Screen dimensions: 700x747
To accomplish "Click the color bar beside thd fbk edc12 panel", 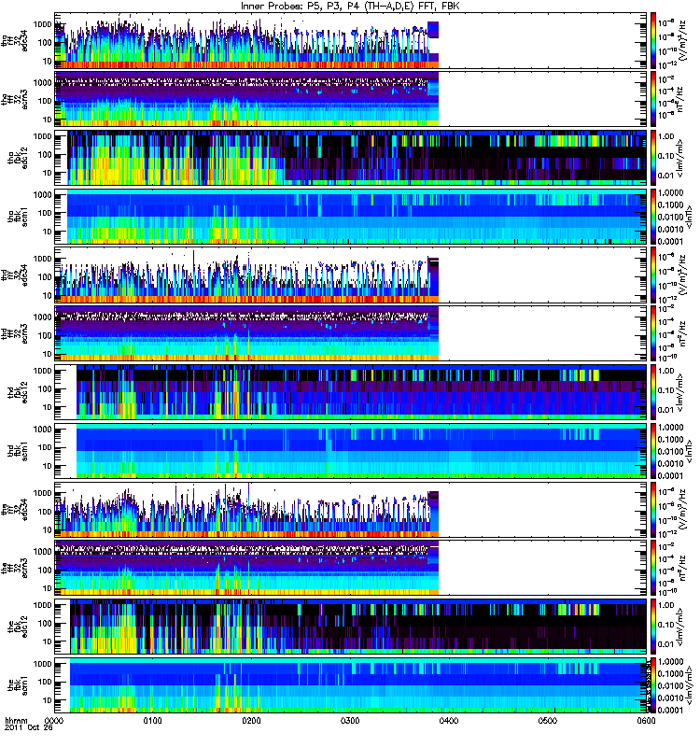I will (x=652, y=392).
